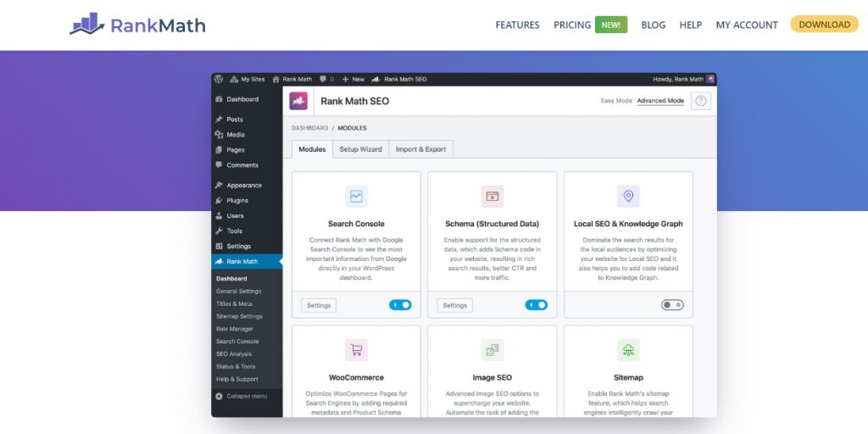Collapse the WordPress admin menu
868x434 pixels.
coord(242,397)
